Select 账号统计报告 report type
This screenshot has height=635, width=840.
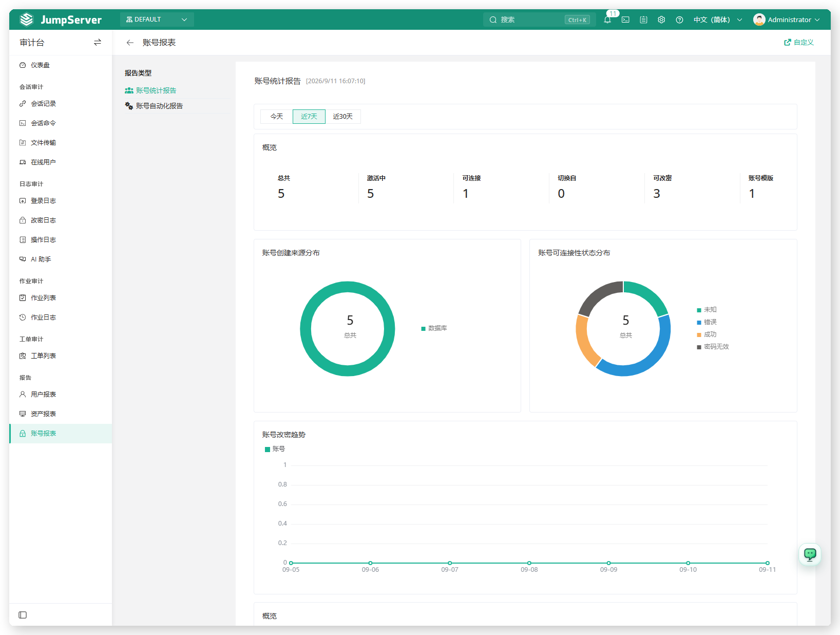[156, 90]
